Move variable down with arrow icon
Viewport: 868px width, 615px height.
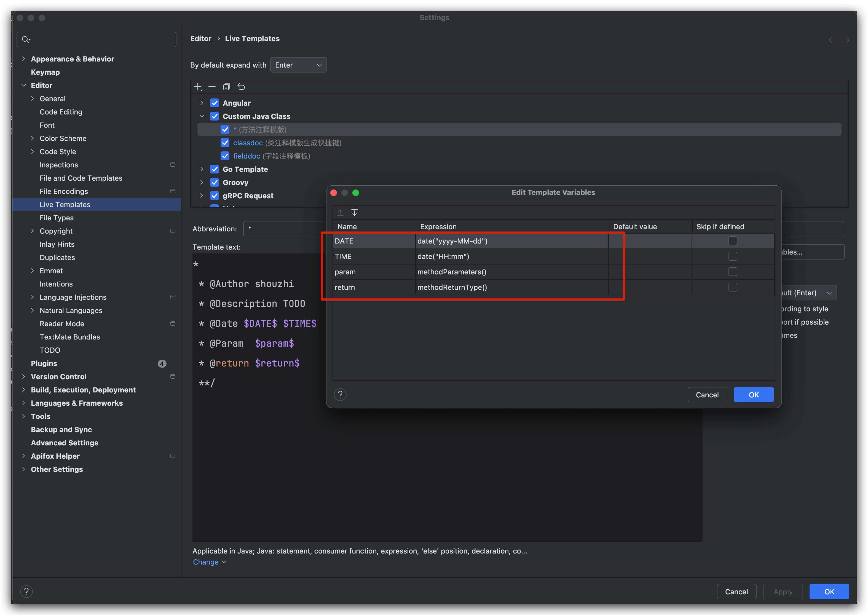click(354, 212)
